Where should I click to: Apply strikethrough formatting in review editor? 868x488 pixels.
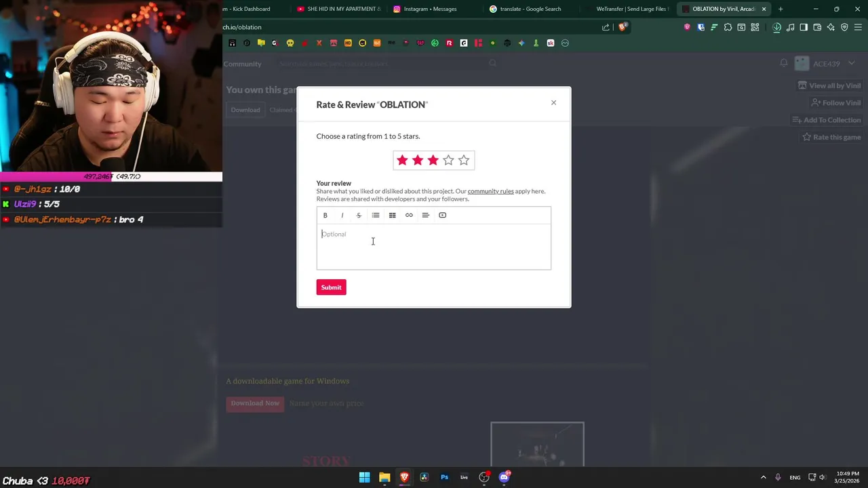pyautogui.click(x=359, y=216)
